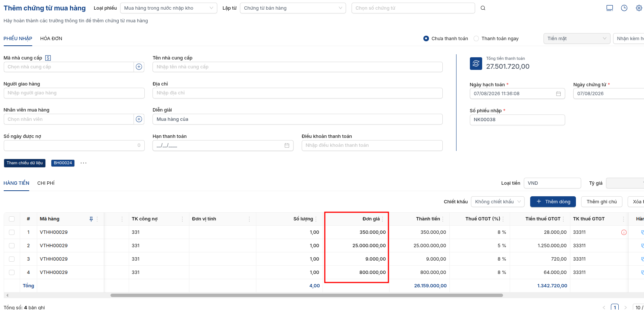The image size is (644, 310).
Task: Click the pin icon in Mã hàng column header
Action: tap(91, 219)
